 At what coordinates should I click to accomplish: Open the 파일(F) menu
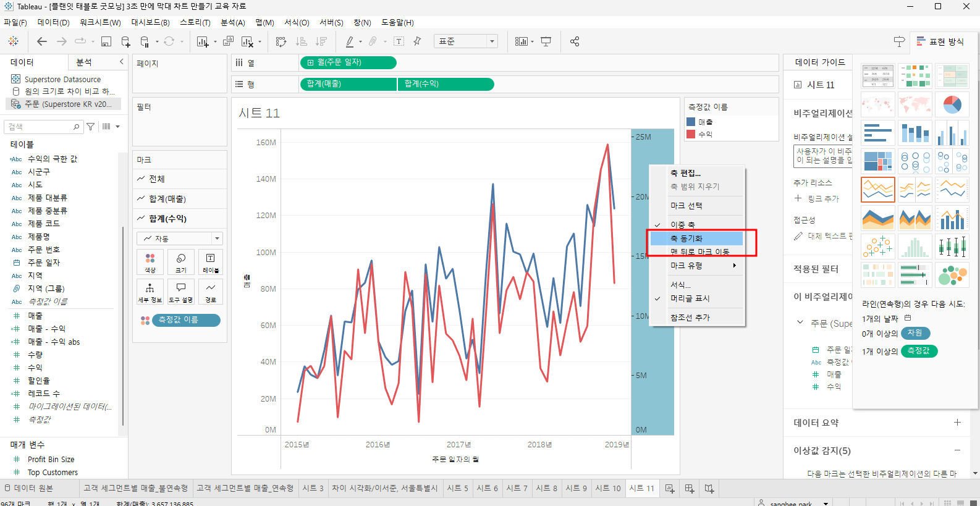click(x=15, y=22)
